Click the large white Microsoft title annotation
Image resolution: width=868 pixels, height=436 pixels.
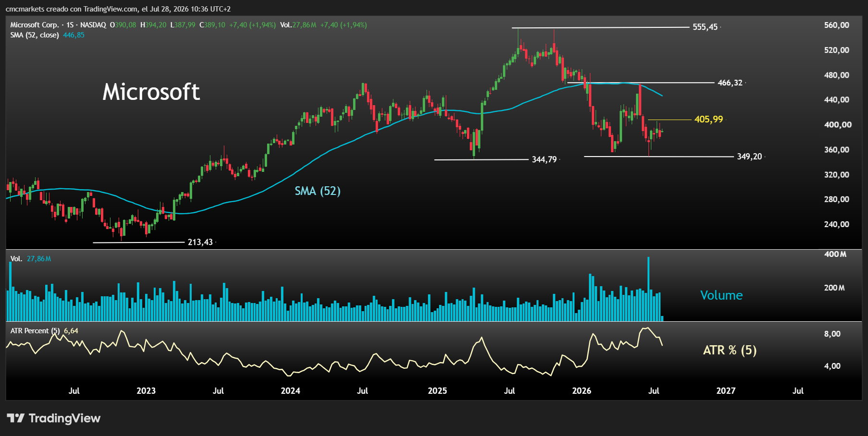[x=151, y=92]
